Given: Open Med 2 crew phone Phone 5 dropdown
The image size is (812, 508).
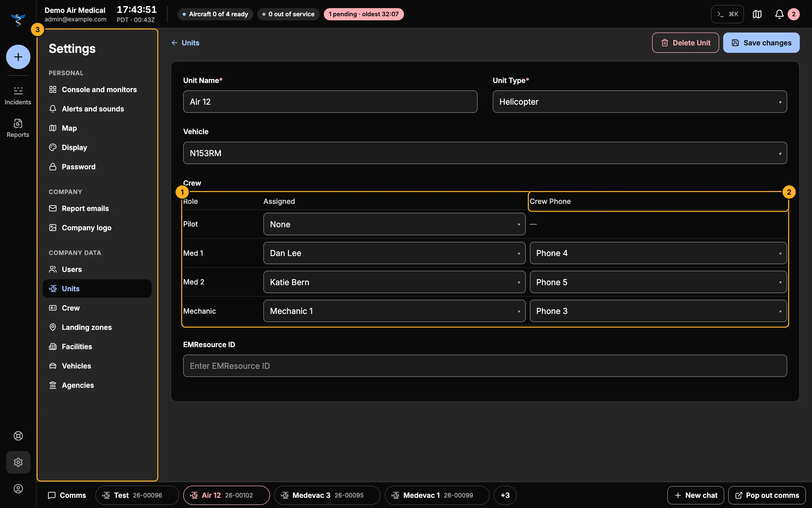Looking at the screenshot, I should 658,282.
